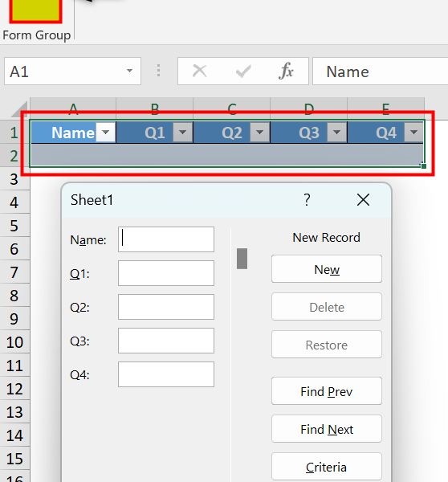Select column C header
The height and width of the screenshot is (482, 448).
tap(232, 109)
